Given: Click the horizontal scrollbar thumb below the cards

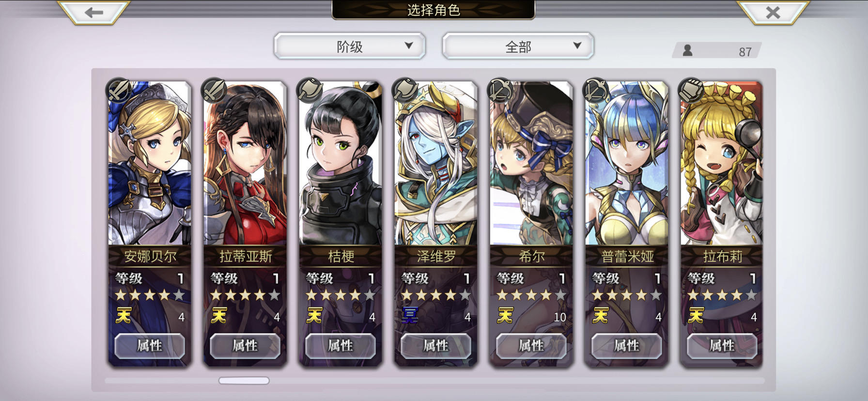Looking at the screenshot, I should [244, 381].
